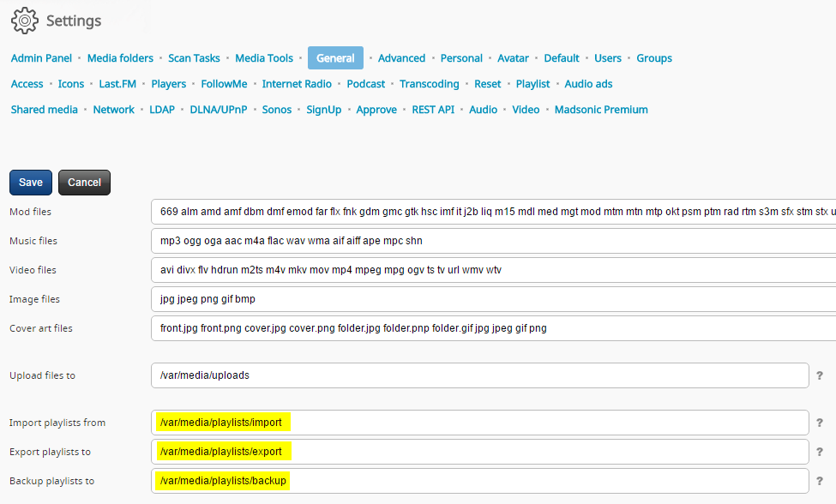Open the Madsonic Premium tab
This screenshot has width=836, height=504.
pos(601,110)
